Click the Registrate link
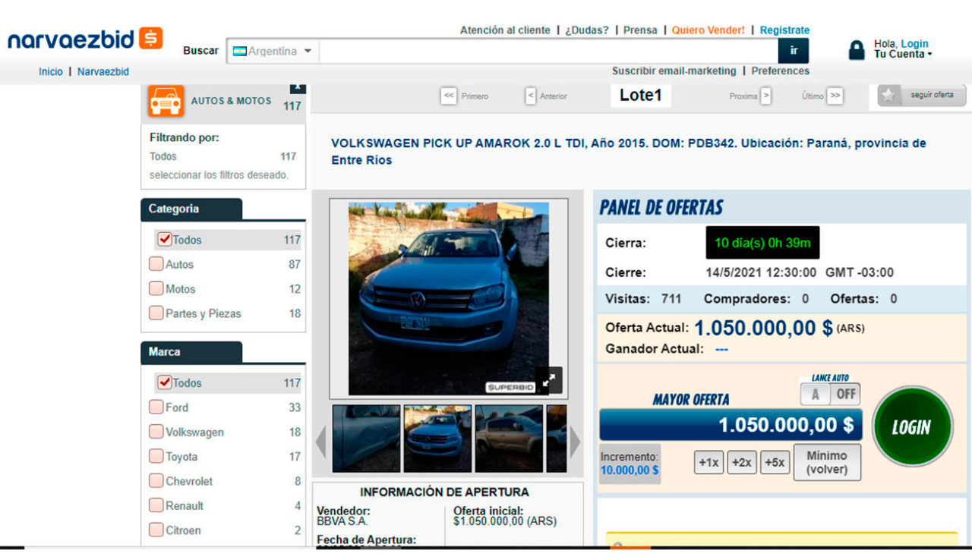This screenshot has height=560, width=972. (785, 30)
